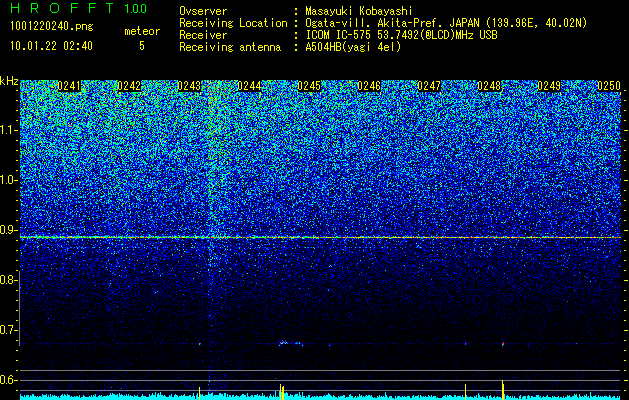This screenshot has width=629, height=400.
Task: Click the 0.8 kHz axis label
Action: pos(9,280)
